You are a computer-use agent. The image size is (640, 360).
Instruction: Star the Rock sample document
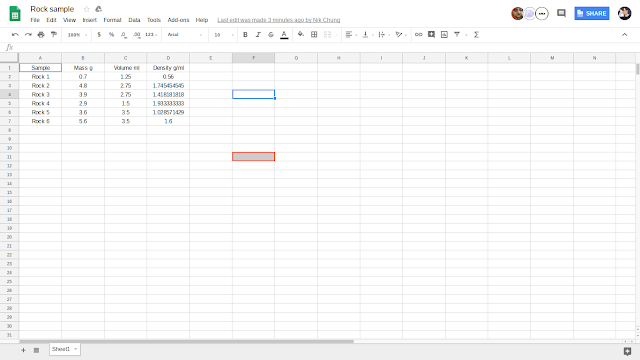(x=87, y=9)
